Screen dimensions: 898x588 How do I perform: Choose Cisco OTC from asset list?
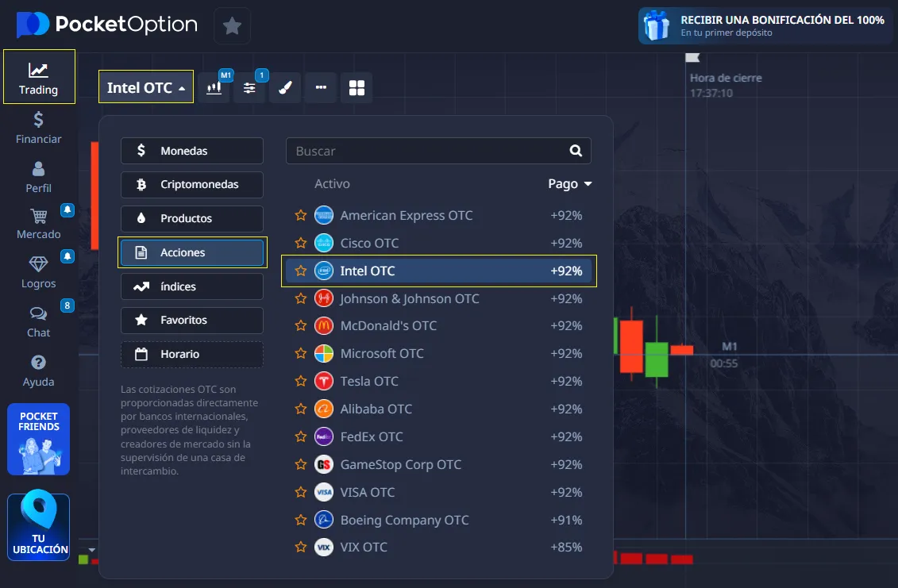coord(439,243)
